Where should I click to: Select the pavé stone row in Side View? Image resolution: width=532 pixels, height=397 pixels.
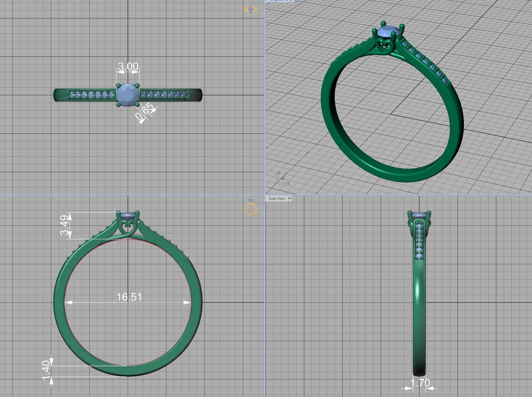(419, 240)
